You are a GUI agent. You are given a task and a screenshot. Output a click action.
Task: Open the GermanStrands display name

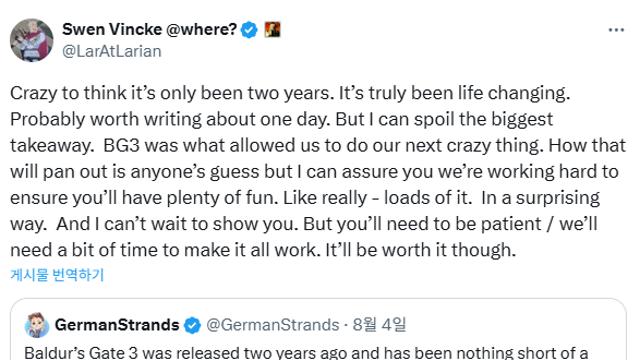tap(117, 325)
